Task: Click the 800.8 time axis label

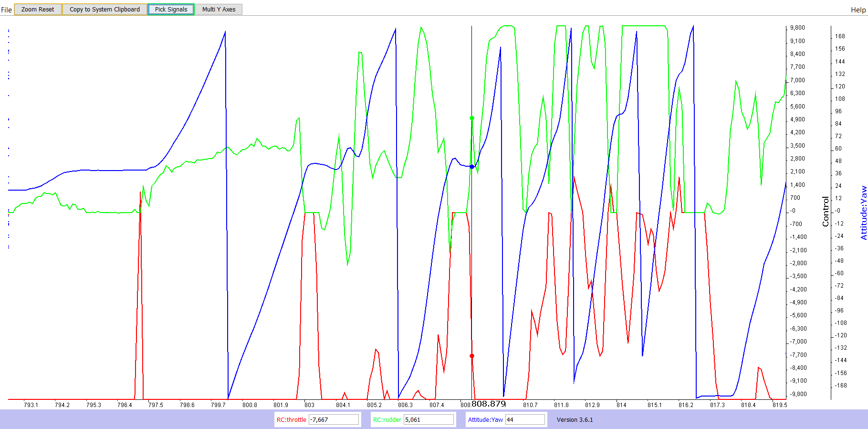Action: (250, 405)
